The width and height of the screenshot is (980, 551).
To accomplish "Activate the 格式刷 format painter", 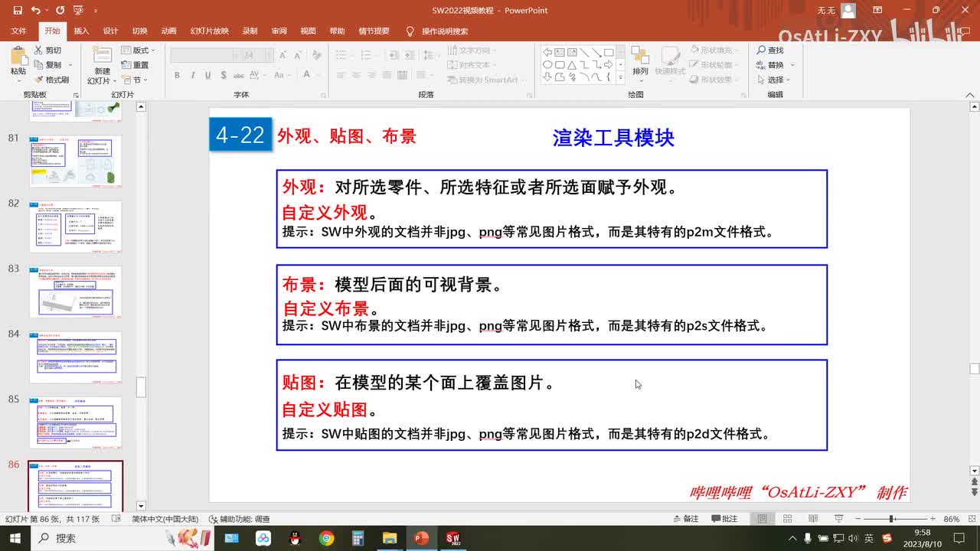I will 51,80.
